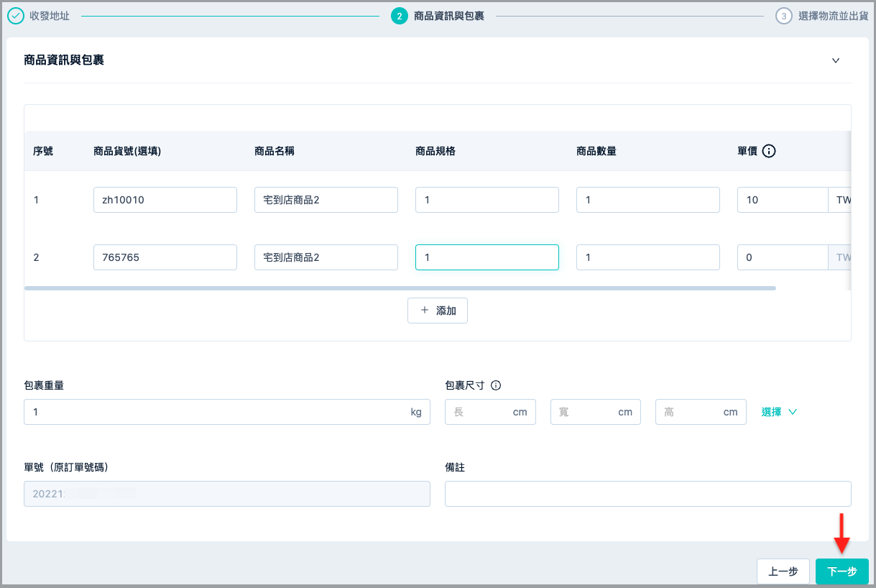
Task: Click the row 2 單價 field showing 0
Action: (783, 257)
